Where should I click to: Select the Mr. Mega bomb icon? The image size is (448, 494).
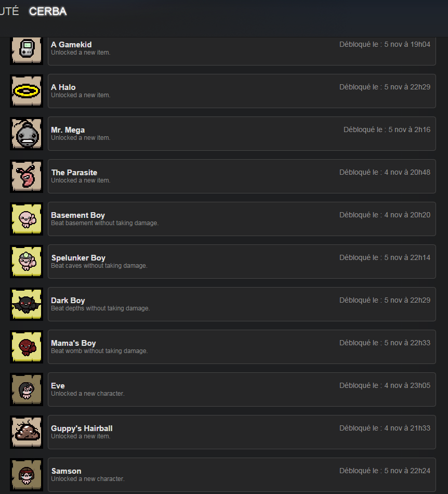pyautogui.click(x=27, y=134)
